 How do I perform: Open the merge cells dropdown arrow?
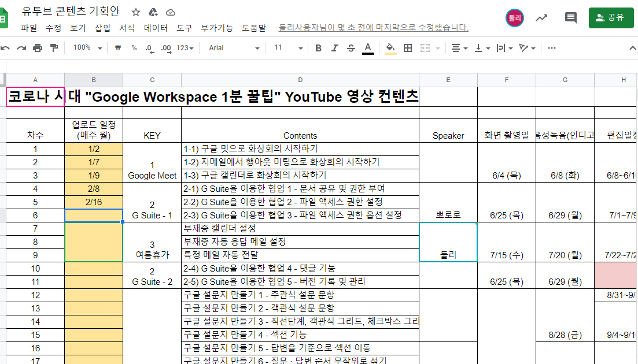point(438,49)
